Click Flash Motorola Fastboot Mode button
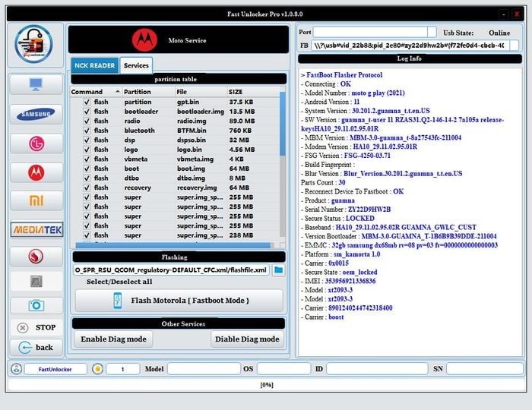Screen dimensions: 532x410 [x=179, y=301]
